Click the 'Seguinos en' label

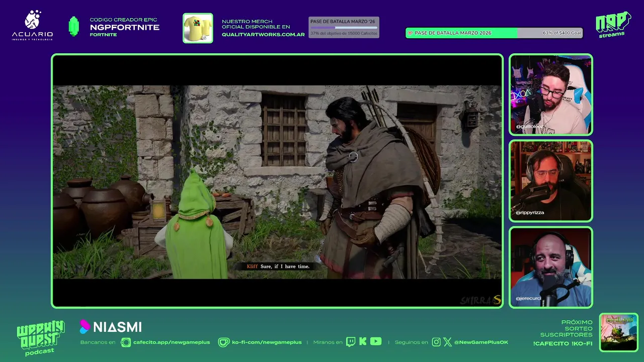(411, 342)
